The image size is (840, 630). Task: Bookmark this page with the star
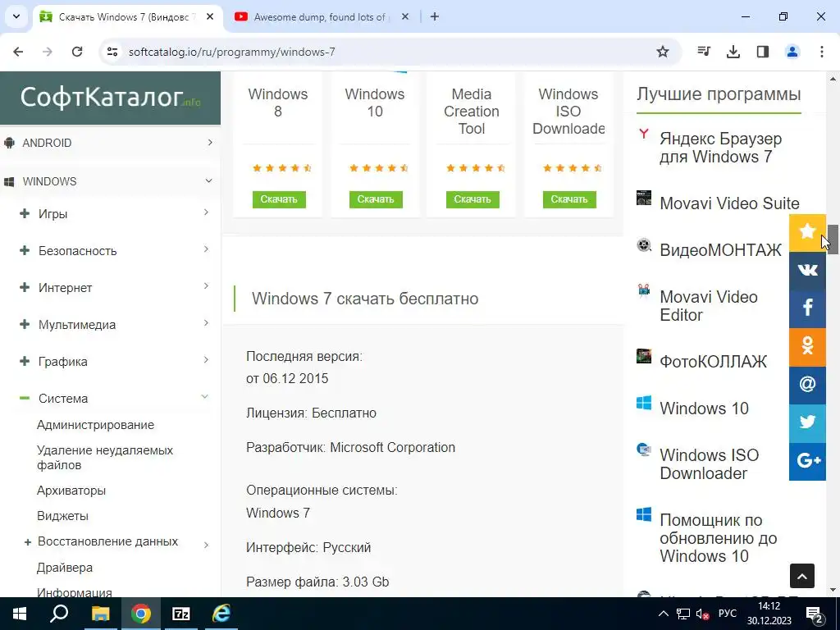(663, 52)
